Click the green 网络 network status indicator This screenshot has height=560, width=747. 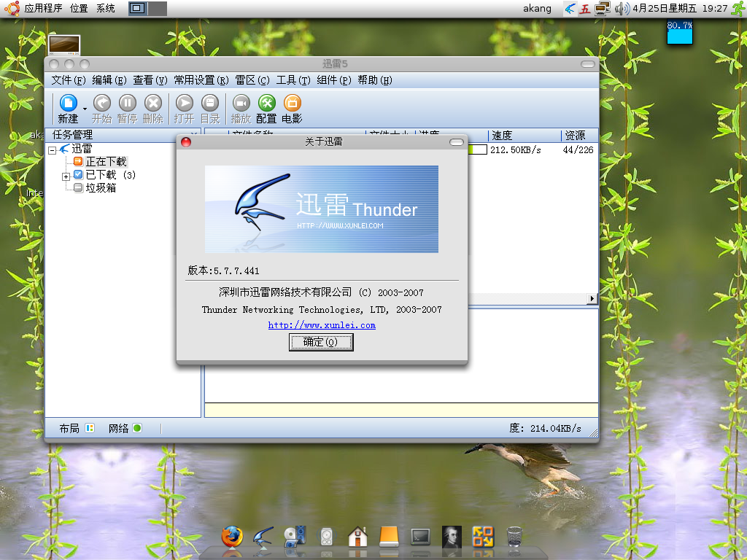tap(137, 428)
